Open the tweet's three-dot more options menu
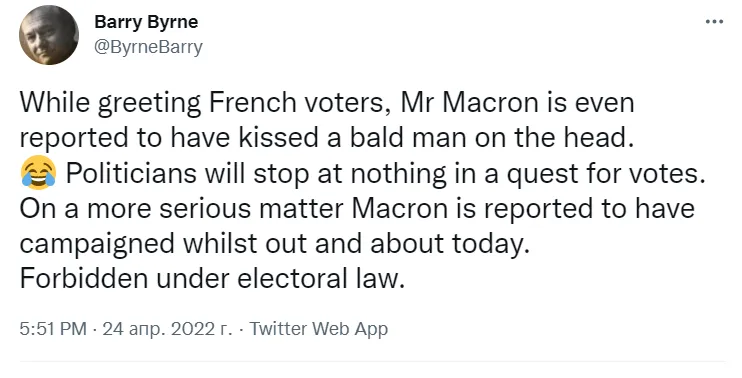Image resolution: width=742 pixels, height=378 pixels. point(714,22)
